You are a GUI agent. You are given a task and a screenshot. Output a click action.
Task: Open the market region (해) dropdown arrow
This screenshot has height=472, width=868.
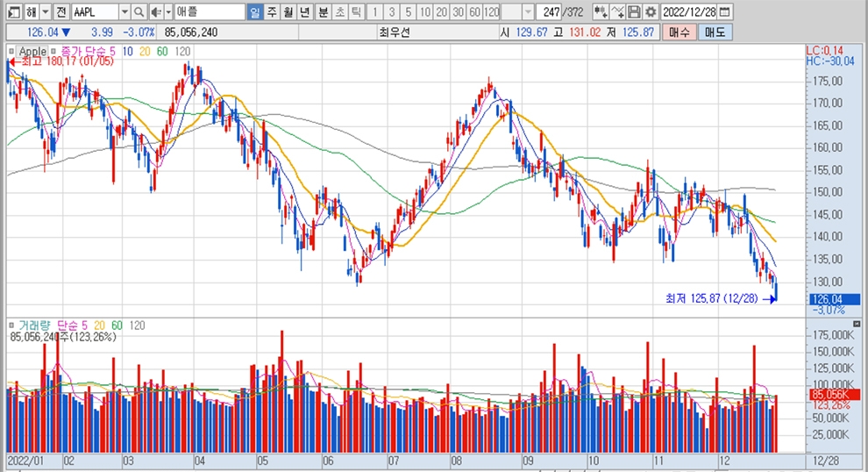point(45,12)
